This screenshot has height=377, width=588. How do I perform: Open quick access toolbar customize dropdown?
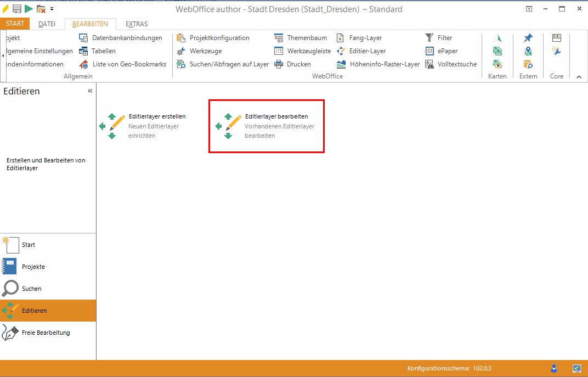[x=52, y=9]
